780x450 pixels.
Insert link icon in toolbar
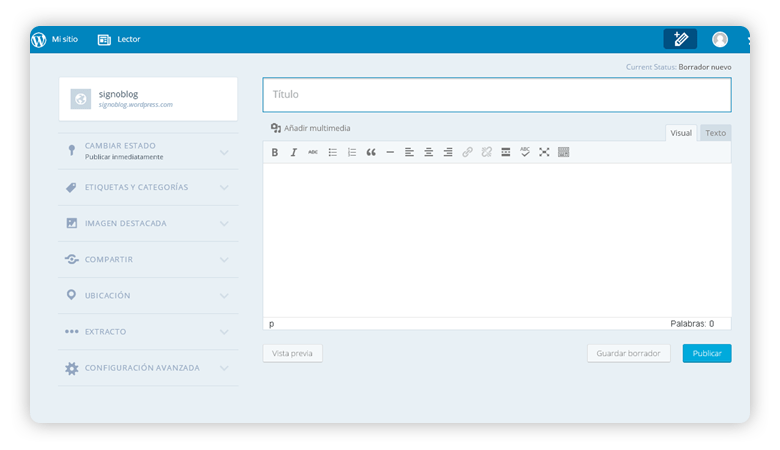pos(467,152)
